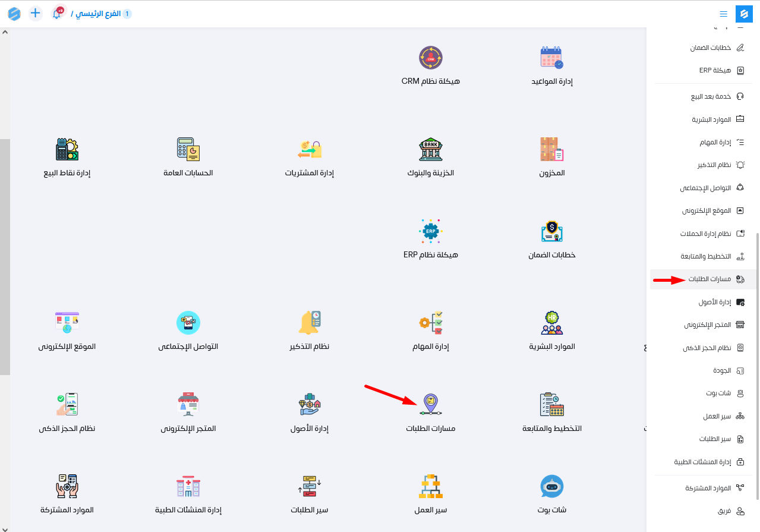Click the Order Routes map pin icon
This screenshot has height=532, width=760.
(431, 404)
